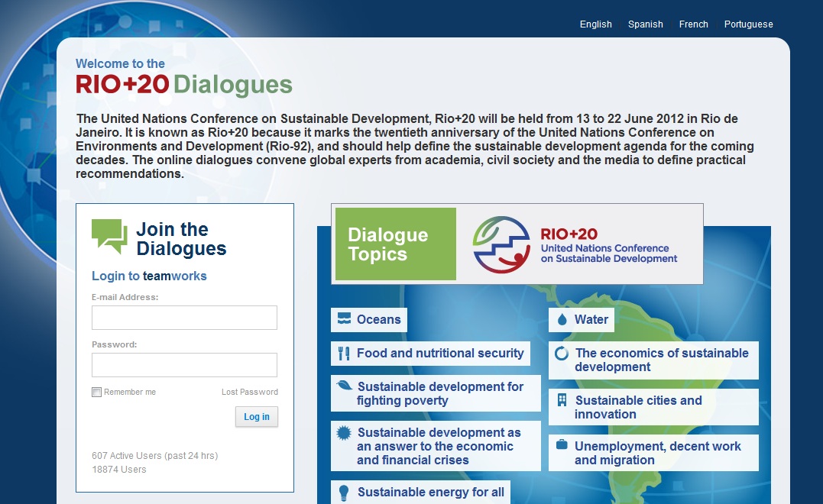This screenshot has height=504, width=823.
Task: Click the fighting poverty leaf icon
Action: (345, 386)
